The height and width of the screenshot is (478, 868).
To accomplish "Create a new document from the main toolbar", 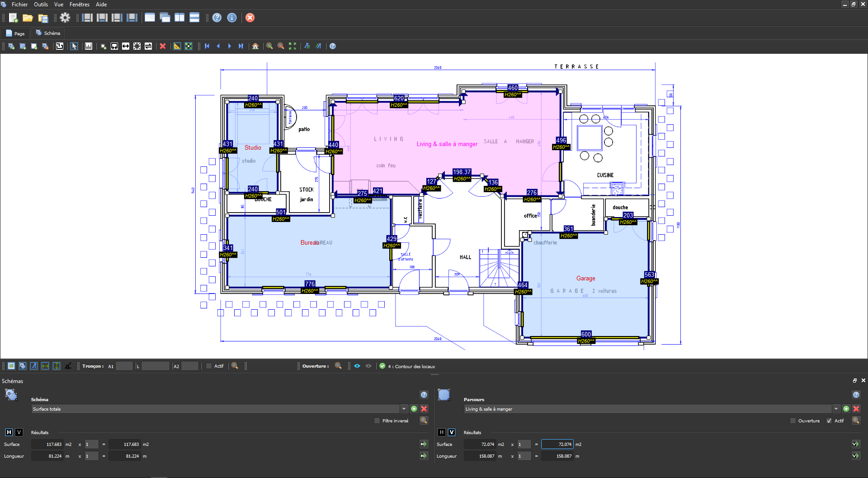I will click(x=13, y=18).
